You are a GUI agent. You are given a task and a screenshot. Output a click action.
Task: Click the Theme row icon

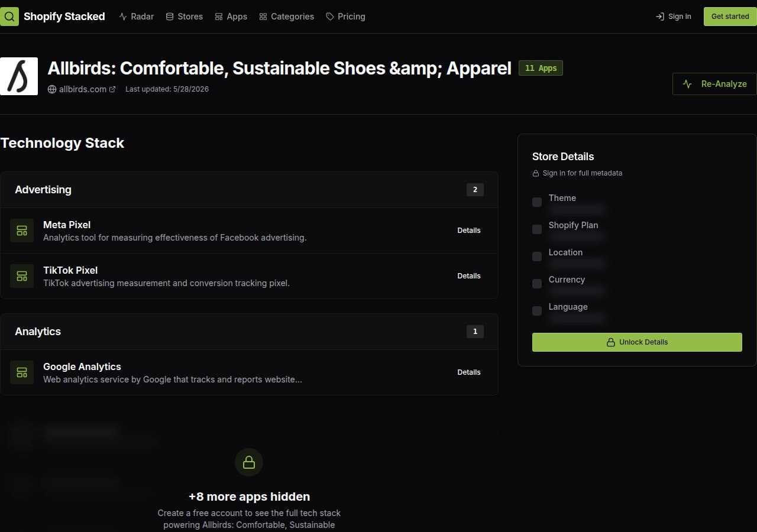(x=537, y=202)
